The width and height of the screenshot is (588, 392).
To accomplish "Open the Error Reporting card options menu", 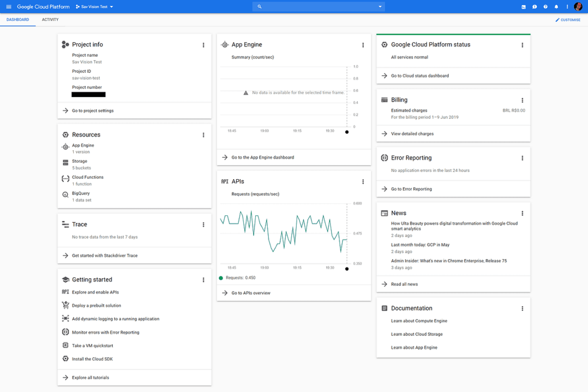I will (522, 158).
